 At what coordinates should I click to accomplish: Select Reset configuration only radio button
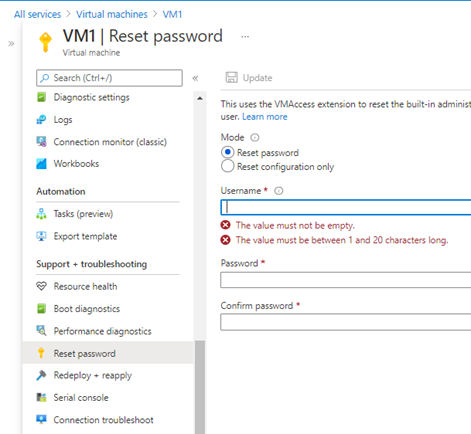pos(228,166)
